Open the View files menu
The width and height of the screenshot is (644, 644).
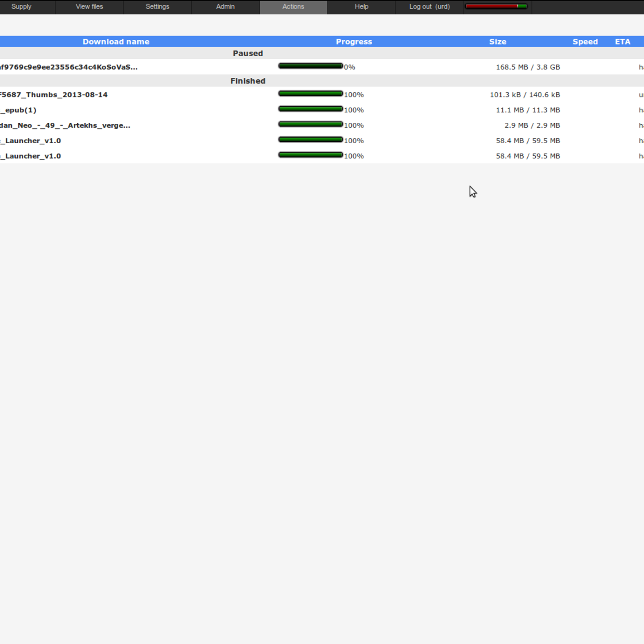coord(89,7)
